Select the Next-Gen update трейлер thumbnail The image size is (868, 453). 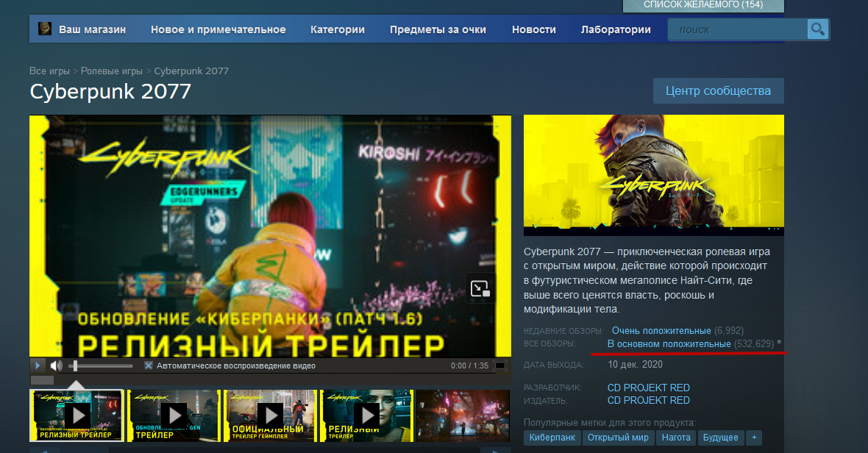(x=174, y=415)
